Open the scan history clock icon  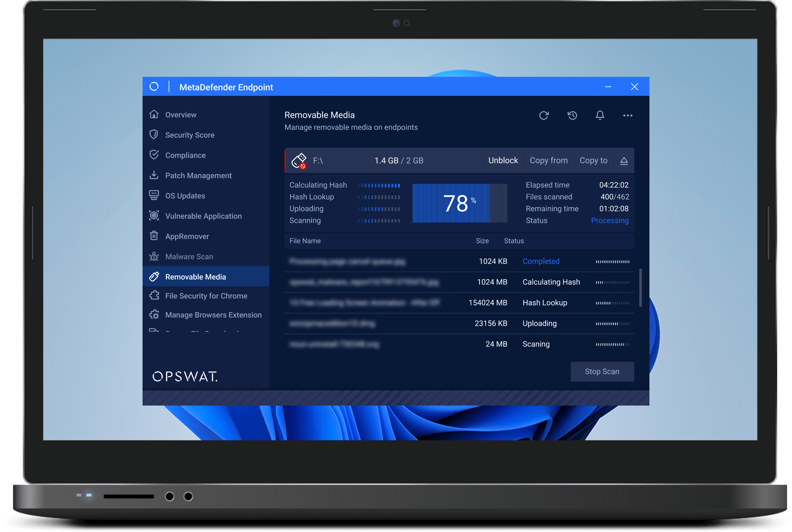(572, 115)
